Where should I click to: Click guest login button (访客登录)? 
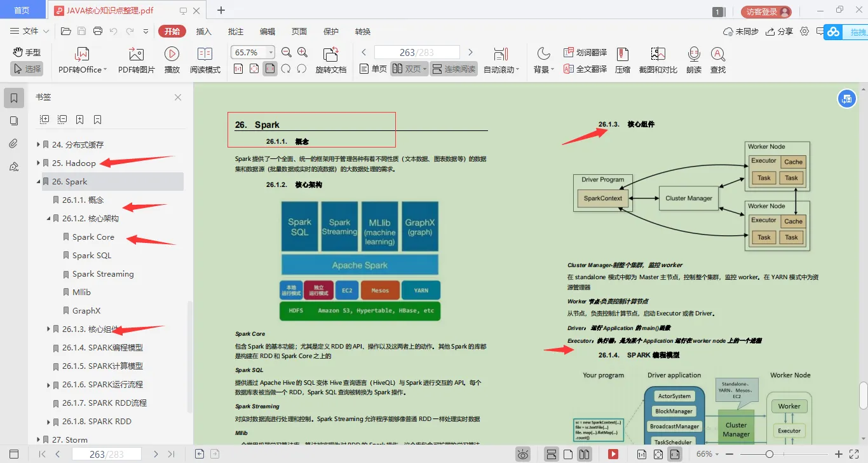point(766,11)
